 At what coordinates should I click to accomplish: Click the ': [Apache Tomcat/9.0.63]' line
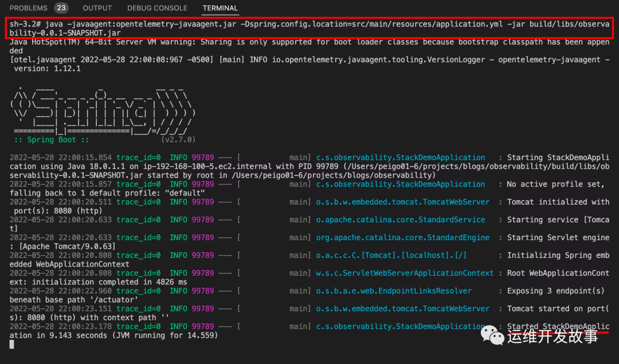tap(62, 246)
